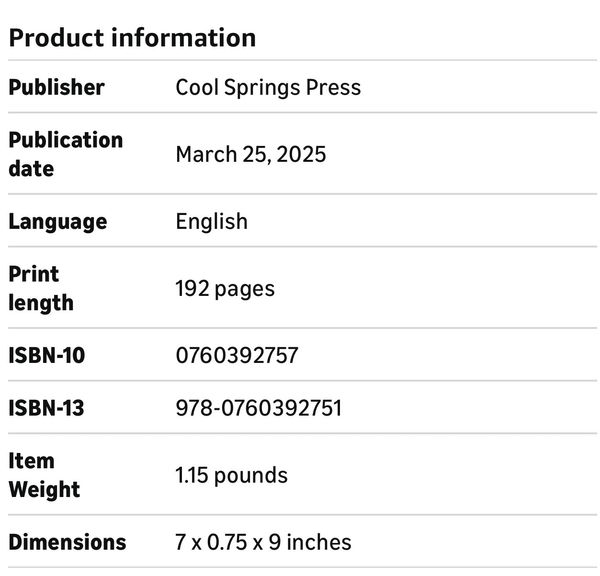Click the word length below Print
Viewport: 600px width, 576px height.
click(x=41, y=302)
